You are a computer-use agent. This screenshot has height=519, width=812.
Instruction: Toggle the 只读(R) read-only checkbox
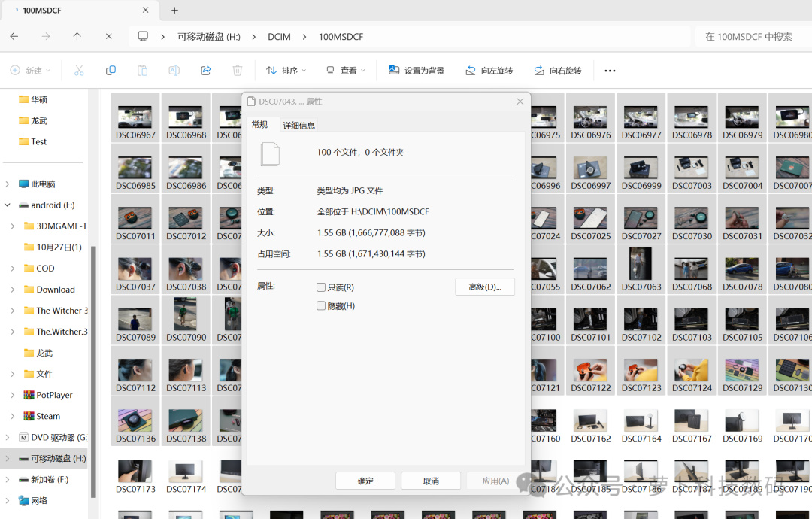tap(321, 287)
